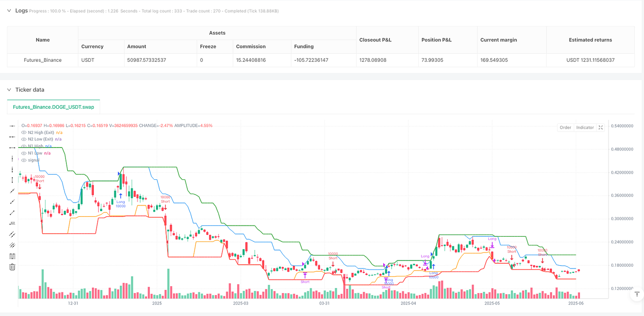Image resolution: width=644 pixels, height=316 pixels.
Task: Click the trash icon to remove drawings
Action: [x=12, y=267]
